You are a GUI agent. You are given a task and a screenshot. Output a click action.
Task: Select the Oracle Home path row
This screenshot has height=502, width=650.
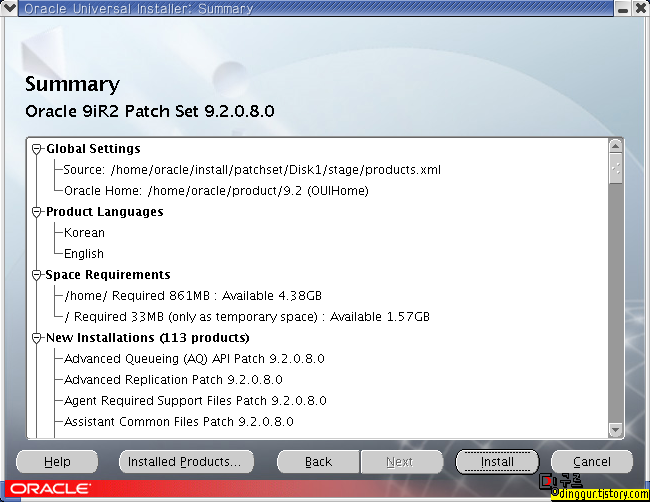click(x=216, y=191)
